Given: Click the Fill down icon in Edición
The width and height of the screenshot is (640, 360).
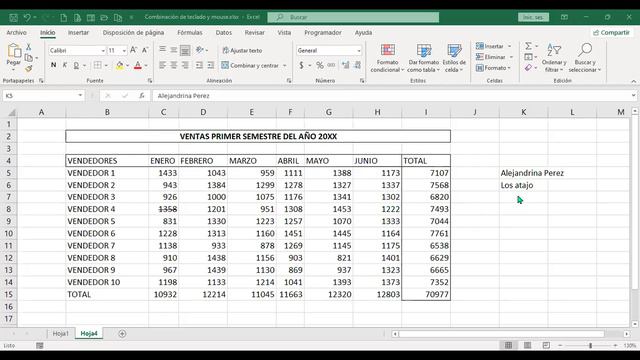Looking at the screenshot, I should pos(529,57).
